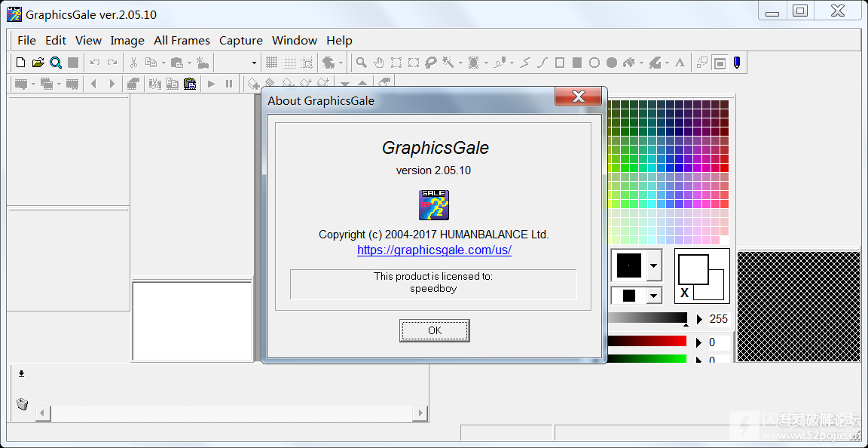Open a file with the folder icon
The height and width of the screenshot is (448, 868).
point(38,63)
